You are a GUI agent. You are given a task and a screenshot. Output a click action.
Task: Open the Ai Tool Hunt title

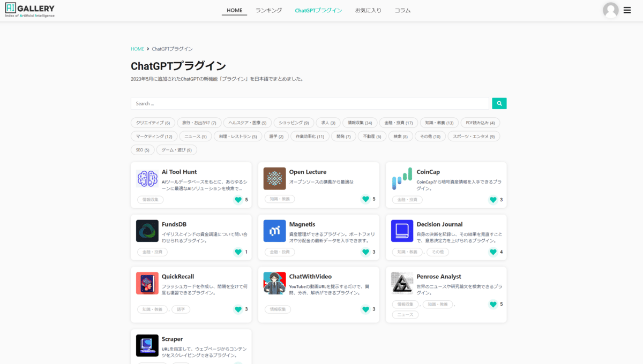pyautogui.click(x=179, y=172)
